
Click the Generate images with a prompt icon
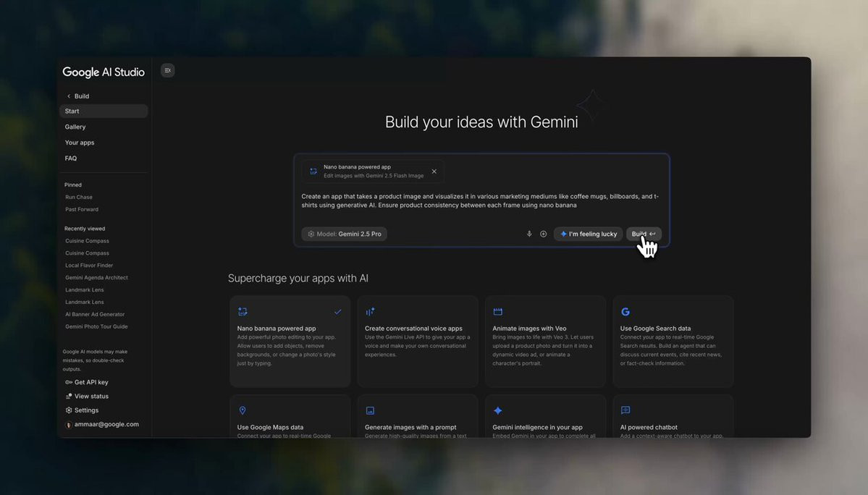(370, 410)
